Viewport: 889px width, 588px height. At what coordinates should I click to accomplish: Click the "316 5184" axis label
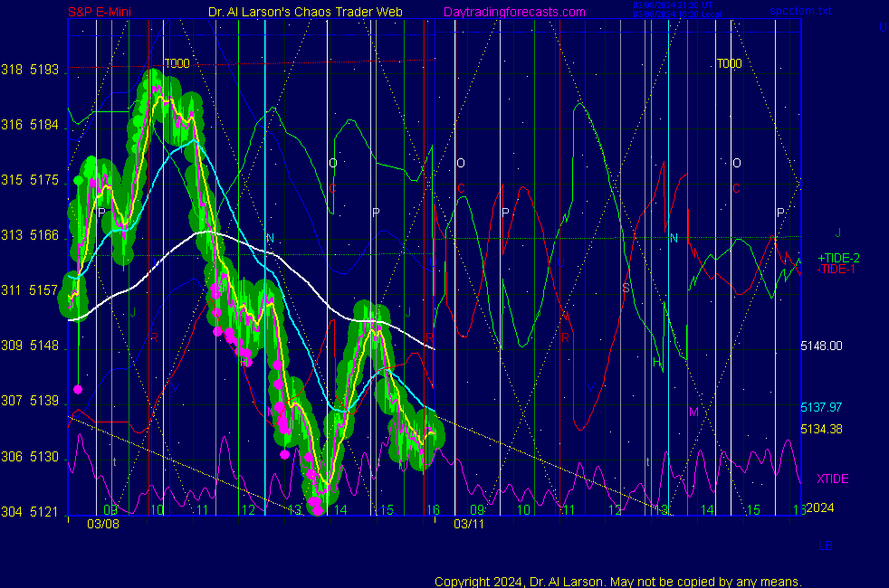30,125
